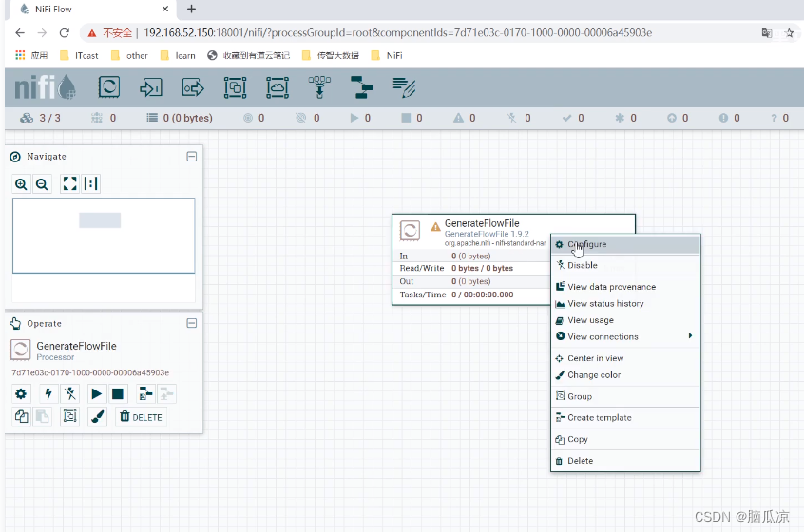Select the Remote Process Group toolbar icon
Screen dimensions: 804x532
278,87
